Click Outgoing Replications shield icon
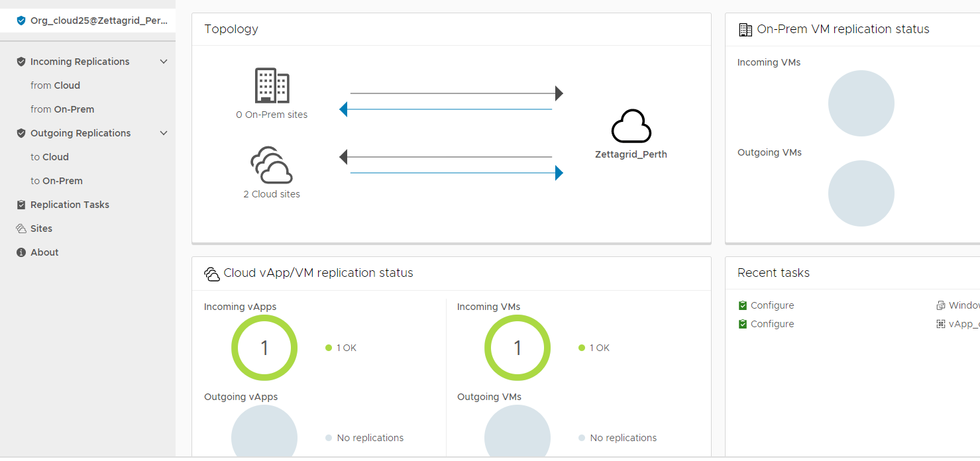Viewport: 980px width, 461px height. point(21,133)
